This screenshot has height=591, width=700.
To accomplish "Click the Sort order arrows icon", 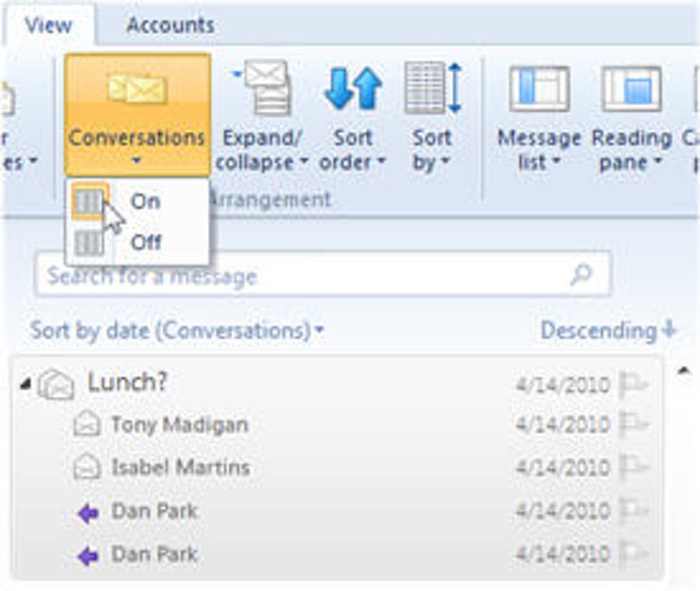I will 353,87.
